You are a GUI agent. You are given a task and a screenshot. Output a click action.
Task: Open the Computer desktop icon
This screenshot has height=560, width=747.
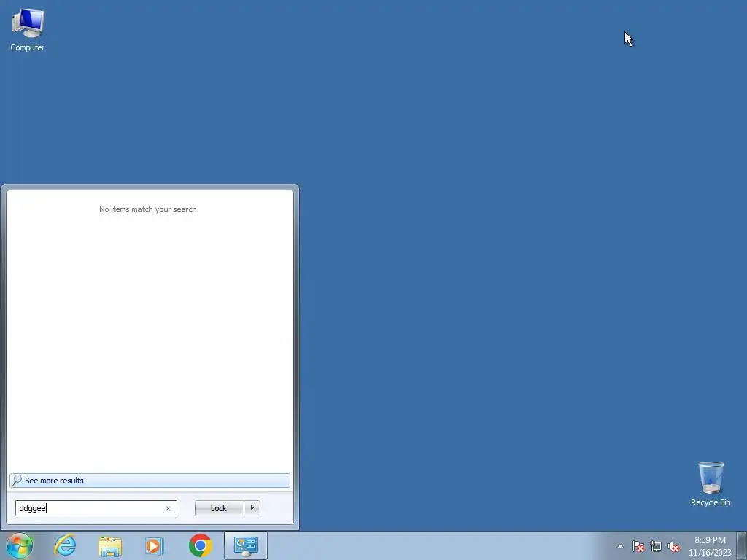coord(28,30)
